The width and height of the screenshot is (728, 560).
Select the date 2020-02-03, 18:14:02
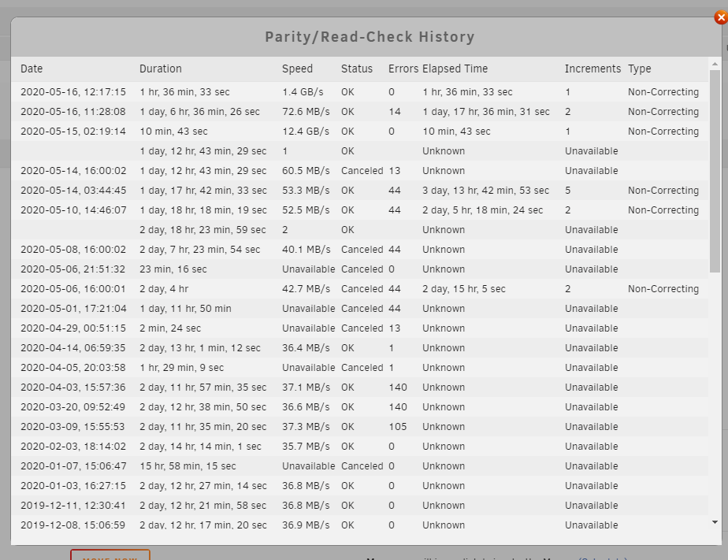[x=73, y=447]
